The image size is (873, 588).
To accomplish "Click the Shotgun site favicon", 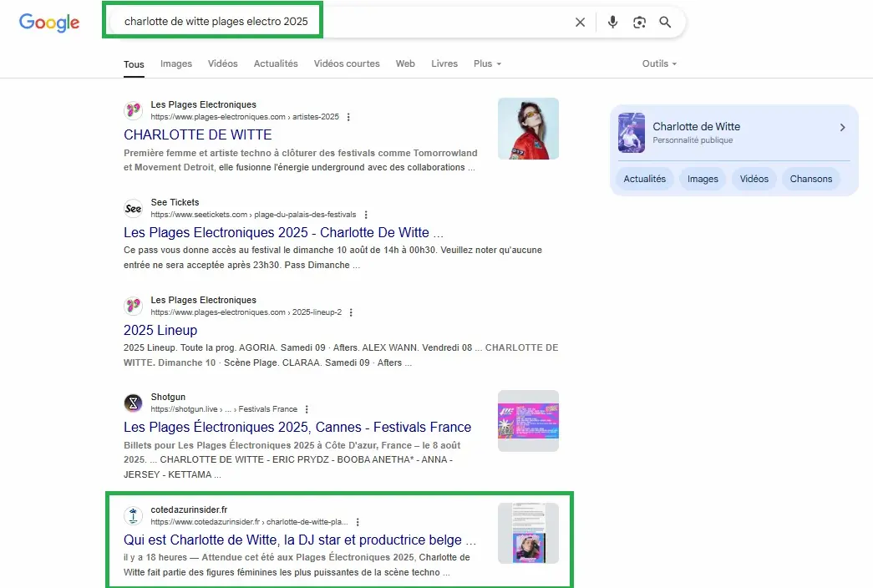I will click(133, 403).
